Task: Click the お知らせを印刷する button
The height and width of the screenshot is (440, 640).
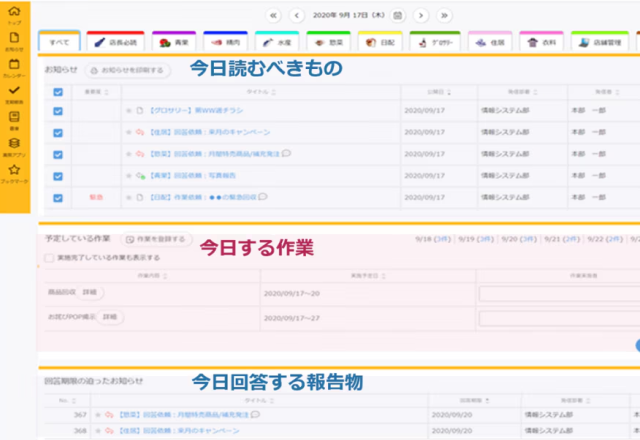Action: 127,71
